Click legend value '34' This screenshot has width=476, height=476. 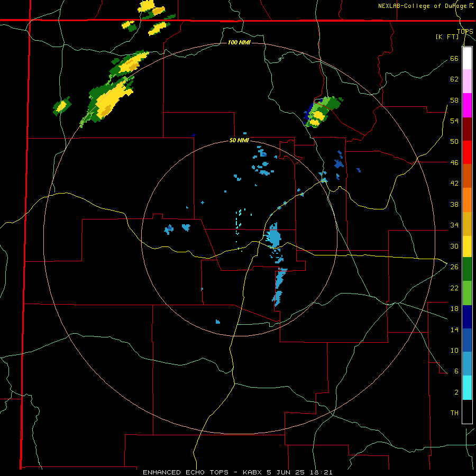point(454,225)
